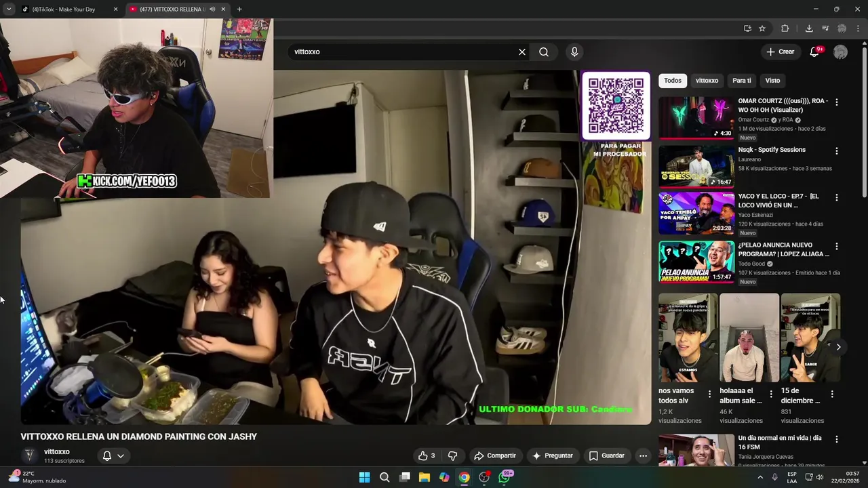Show hidden system tray icons chevron
Screen dimensions: 868x488
click(760, 477)
